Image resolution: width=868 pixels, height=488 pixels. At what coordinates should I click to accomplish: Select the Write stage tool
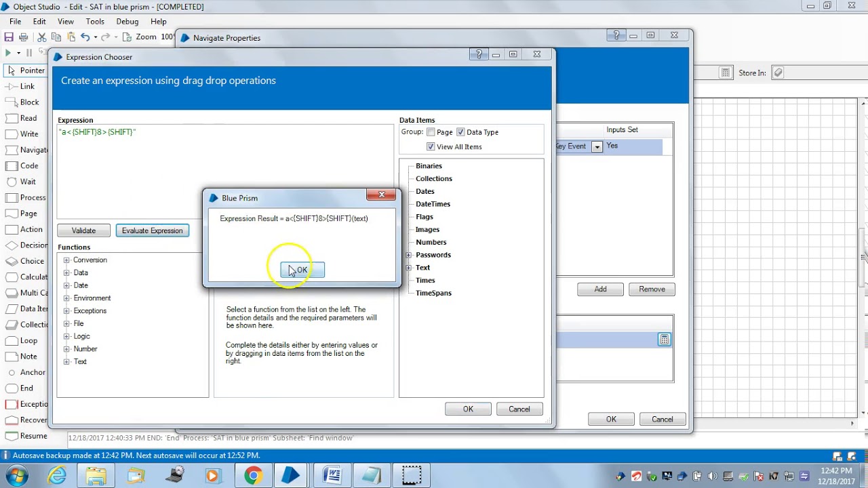(22, 134)
